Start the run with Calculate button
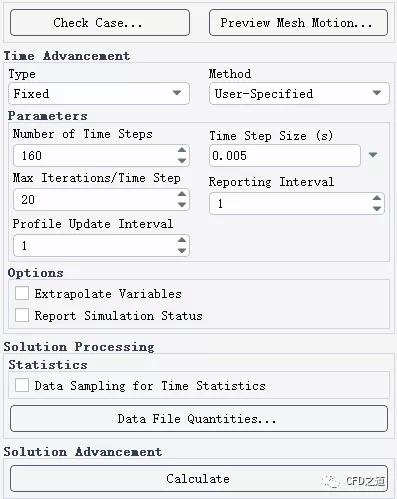Screen dimensions: 397x499 pyautogui.click(x=199, y=479)
